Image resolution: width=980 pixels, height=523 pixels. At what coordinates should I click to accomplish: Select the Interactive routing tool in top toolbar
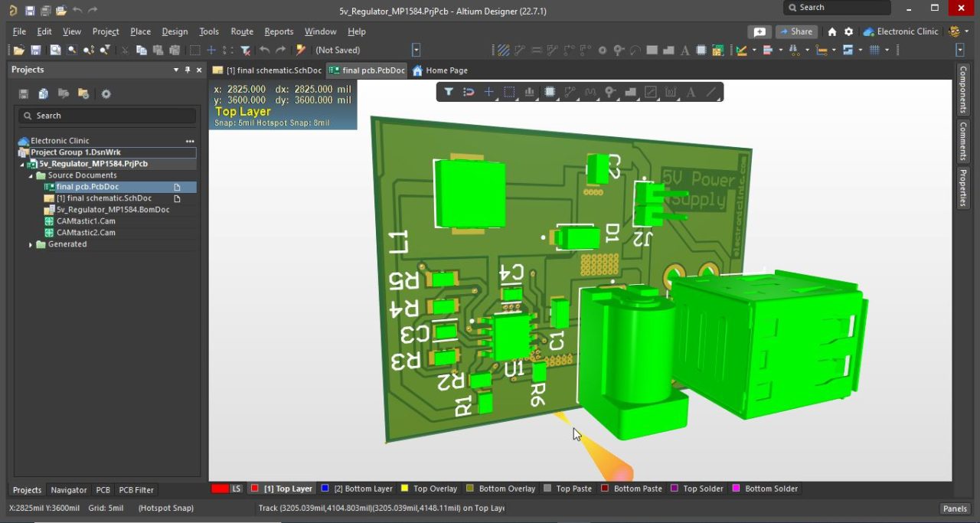520,50
